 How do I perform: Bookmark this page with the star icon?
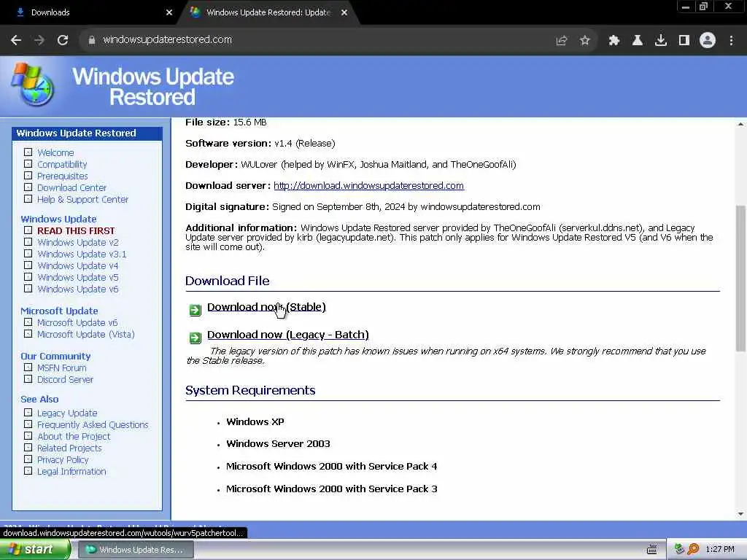(x=585, y=41)
